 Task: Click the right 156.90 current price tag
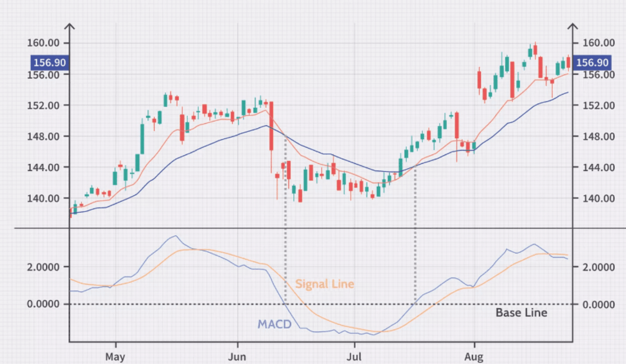click(592, 63)
